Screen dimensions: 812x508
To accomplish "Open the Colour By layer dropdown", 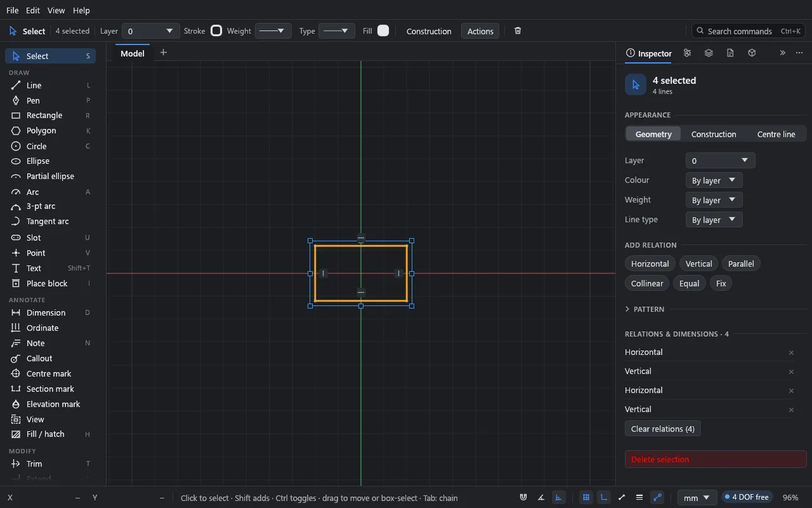I will [x=714, y=180].
